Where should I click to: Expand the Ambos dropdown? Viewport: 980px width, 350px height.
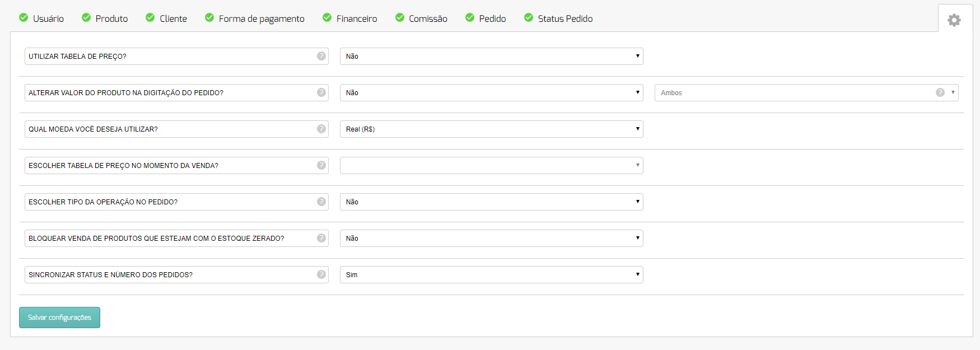(806, 92)
